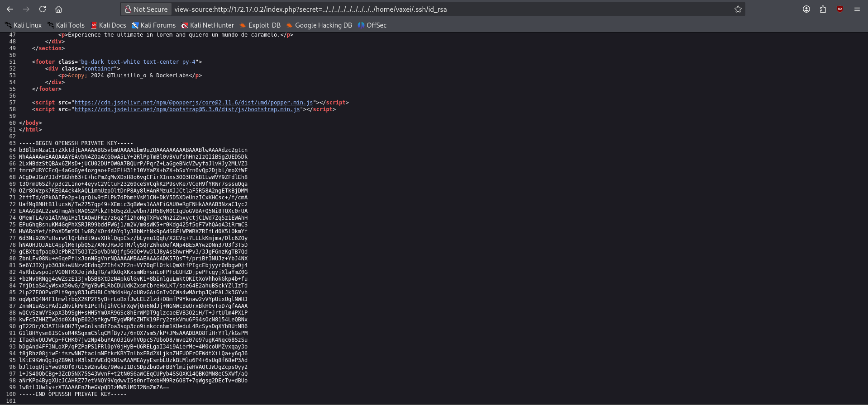
Task: Open the OffSec bookmark
Action: [x=372, y=25]
